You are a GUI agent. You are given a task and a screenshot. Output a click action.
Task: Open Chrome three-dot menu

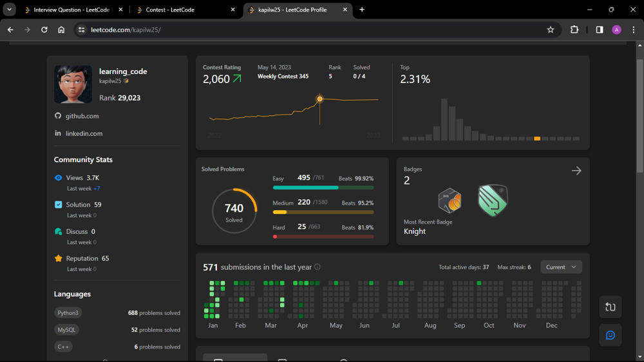[634, 30]
